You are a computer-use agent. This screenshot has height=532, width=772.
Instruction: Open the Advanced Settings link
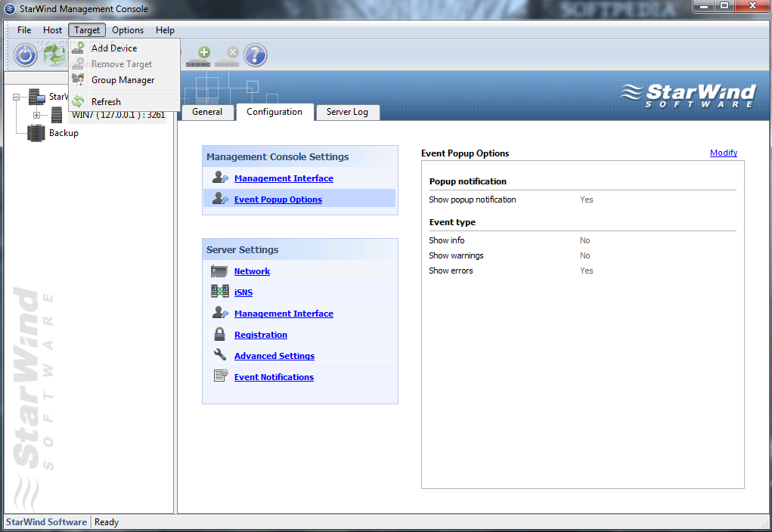(274, 356)
